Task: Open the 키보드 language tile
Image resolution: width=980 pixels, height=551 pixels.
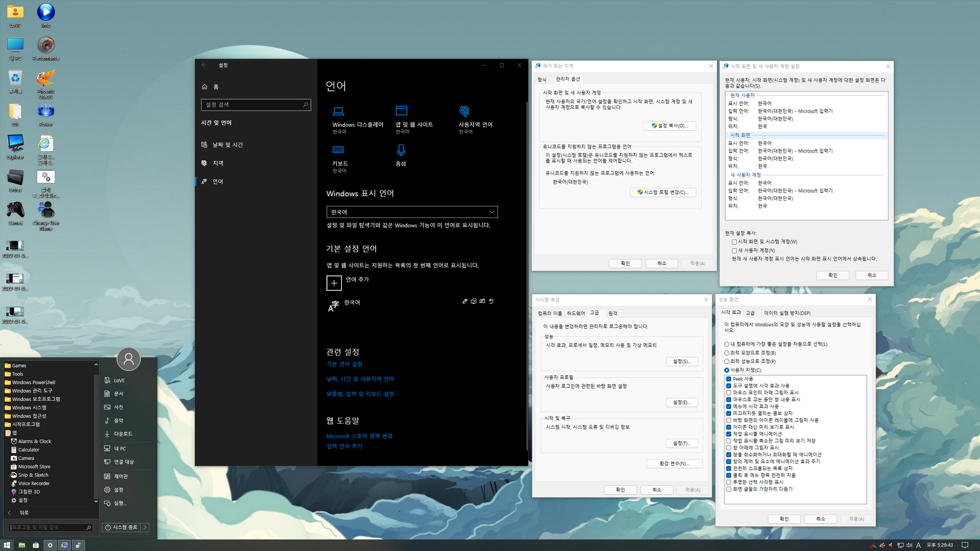Action: pos(340,159)
